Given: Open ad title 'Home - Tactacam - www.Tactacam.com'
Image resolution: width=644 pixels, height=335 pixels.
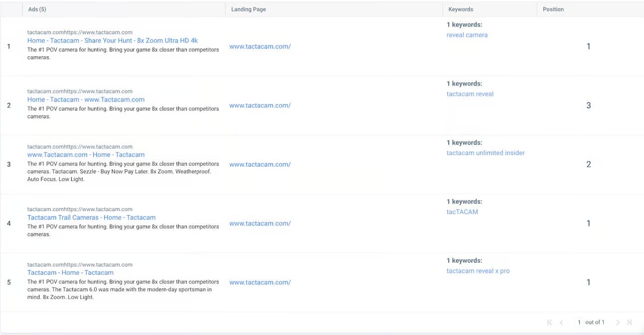Looking at the screenshot, I should [86, 100].
